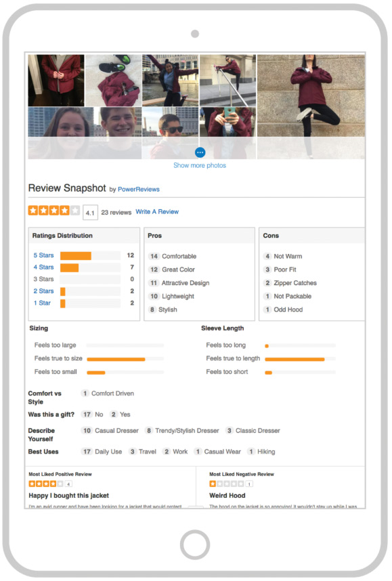The width and height of the screenshot is (392, 581).
Task: Click the orange star rating icons
Action: coord(54,211)
